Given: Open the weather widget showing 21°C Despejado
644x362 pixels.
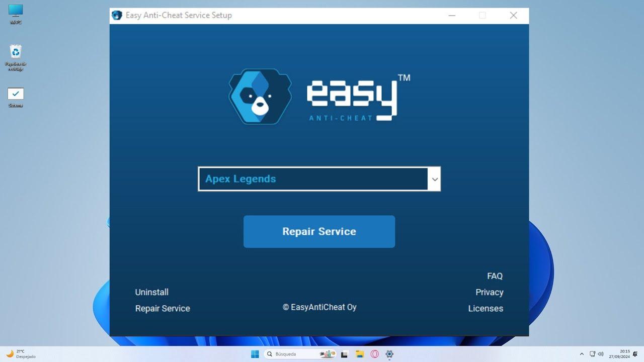Looking at the screenshot, I should [20, 354].
